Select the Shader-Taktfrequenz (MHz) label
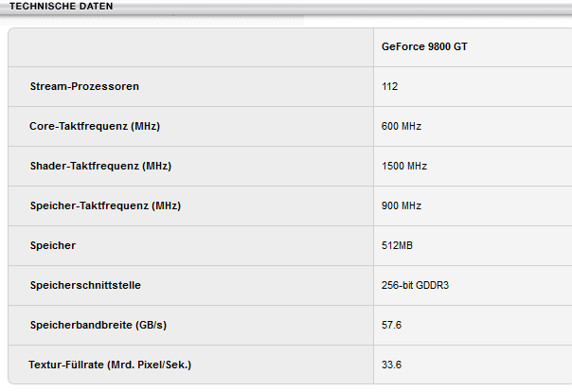The image size is (572, 392). pos(99,166)
